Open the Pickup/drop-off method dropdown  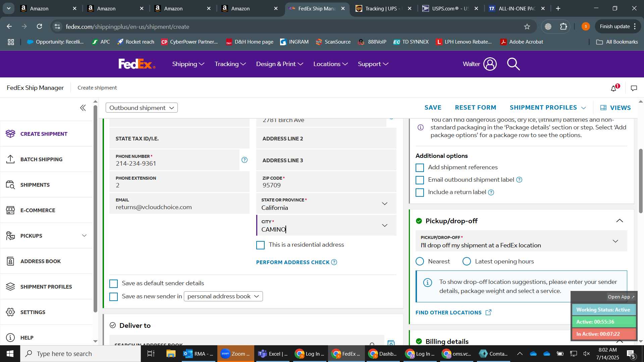[x=521, y=241]
